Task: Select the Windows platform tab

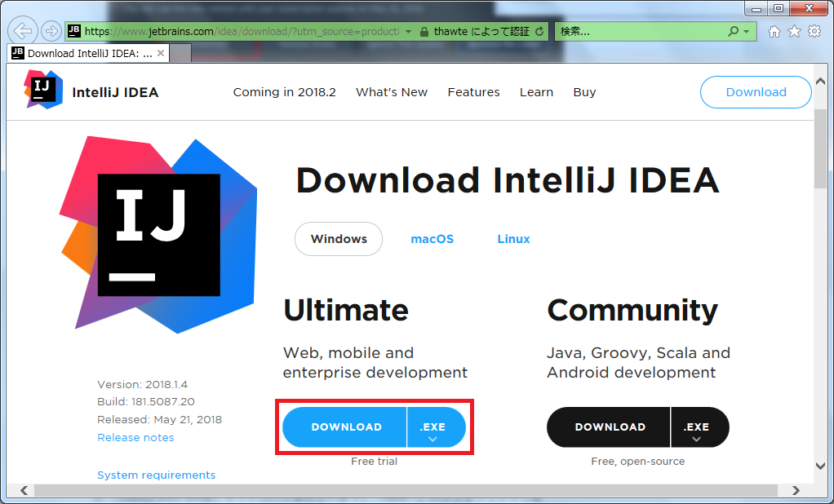Action: [339, 239]
